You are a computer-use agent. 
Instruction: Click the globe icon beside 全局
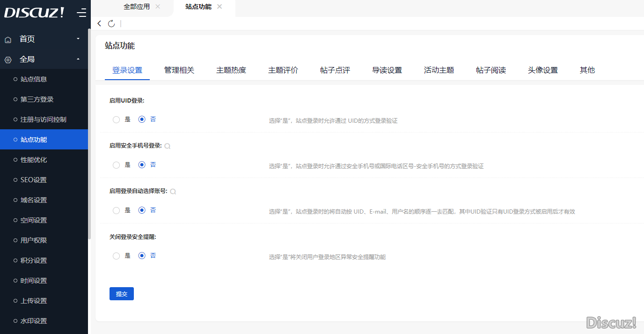coord(7,59)
